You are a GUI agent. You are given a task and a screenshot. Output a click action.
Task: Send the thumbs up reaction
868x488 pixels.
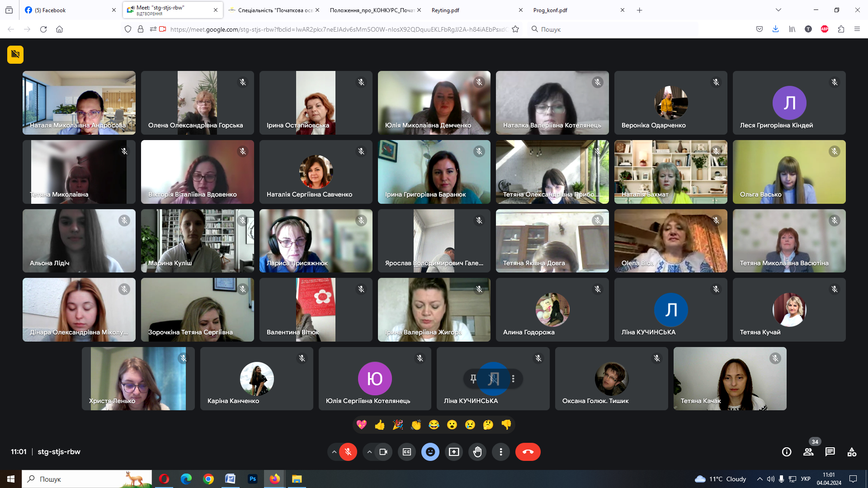(380, 425)
